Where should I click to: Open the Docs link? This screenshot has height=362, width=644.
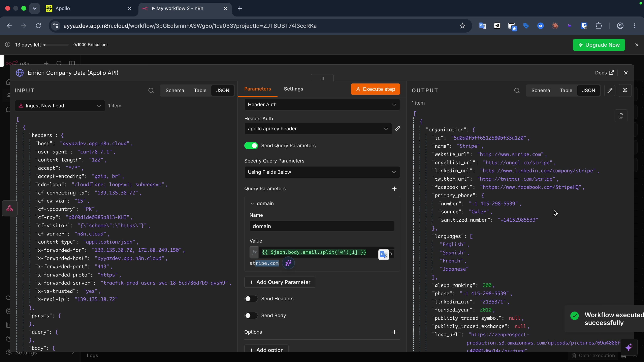coord(604,73)
